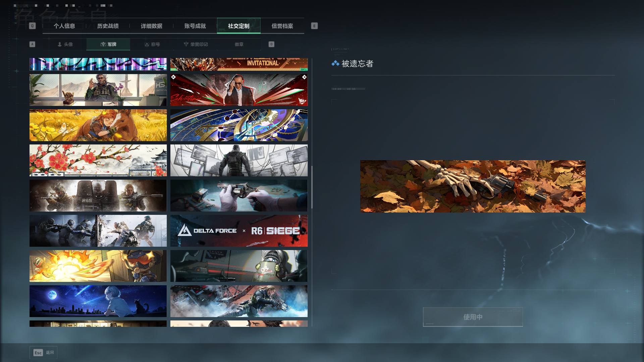644x362 pixels.
Task: Select the purple glitch stripes banner
Action: (98, 64)
